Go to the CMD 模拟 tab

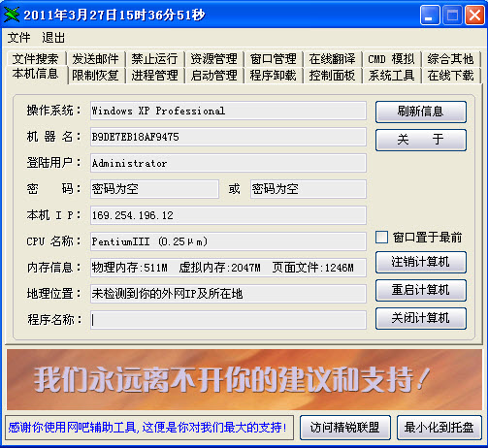391,59
